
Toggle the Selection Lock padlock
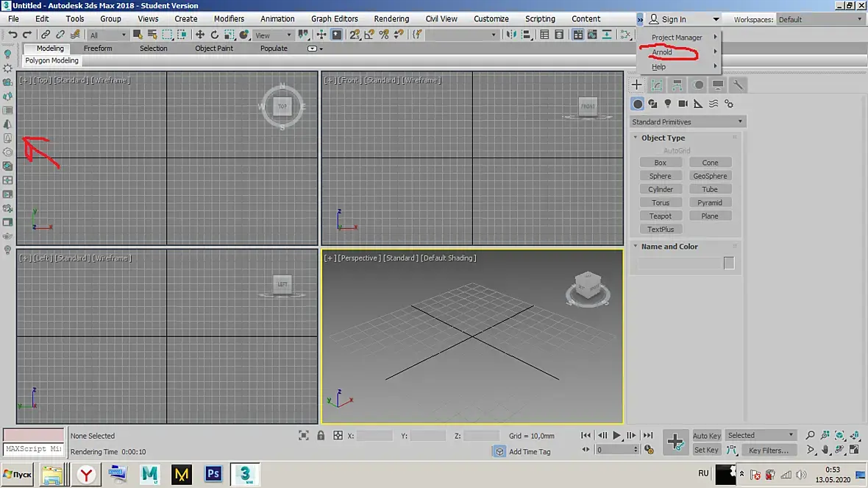(321, 436)
